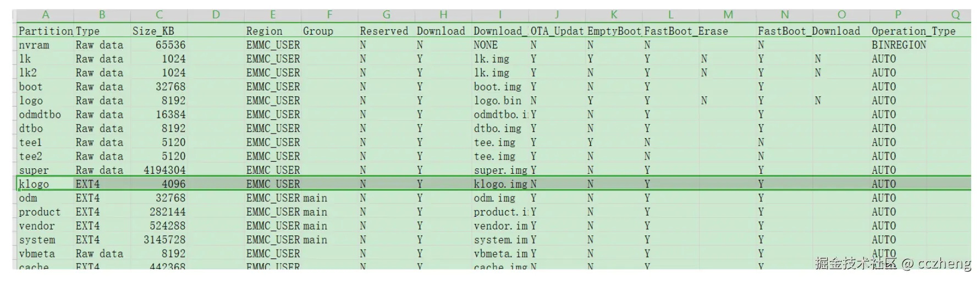Viewport: 980px width, 281px height.
Task: Click the FastBoot_Download header cell
Action: click(808, 31)
